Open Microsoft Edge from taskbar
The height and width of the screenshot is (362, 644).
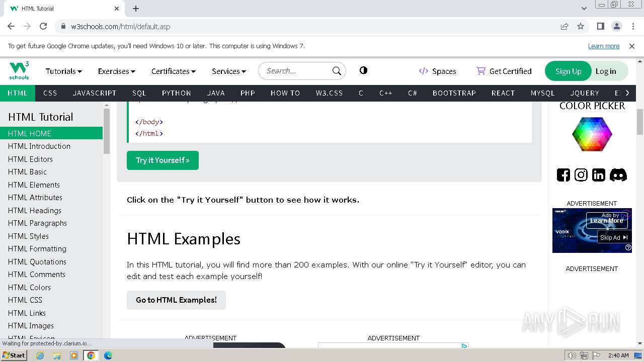click(x=108, y=355)
